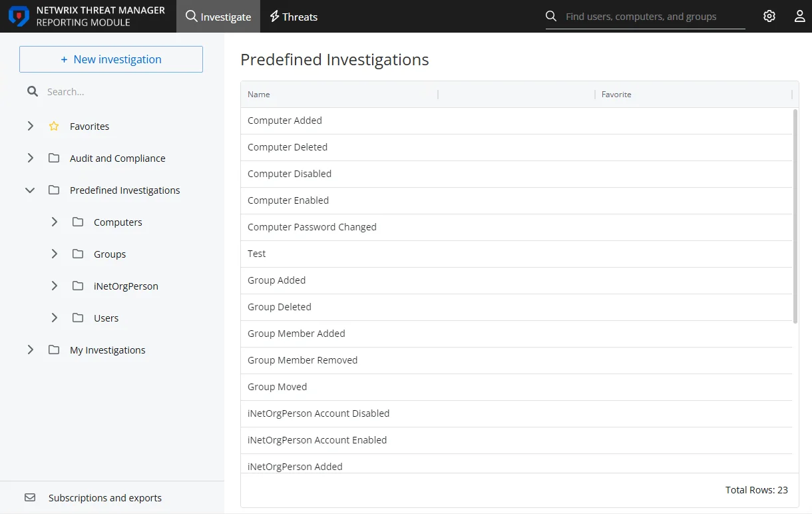Open the iNetOrgPerson Added row

[516, 464]
